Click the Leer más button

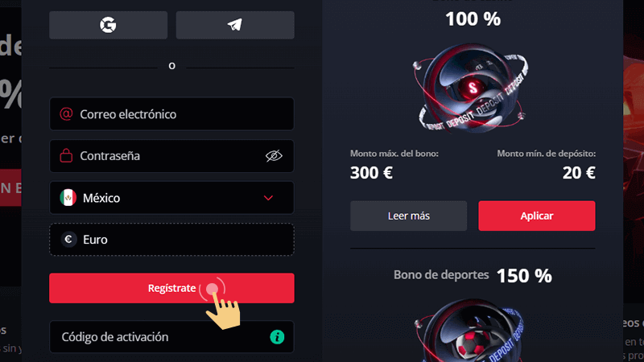(409, 216)
